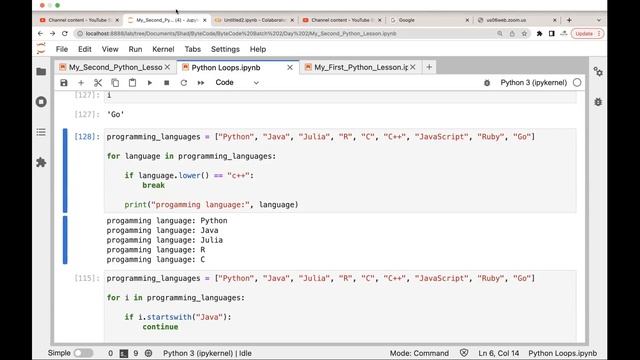Open the Settings menu
Image resolution: width=640 pixels, height=360 pixels.
pos(225,49)
